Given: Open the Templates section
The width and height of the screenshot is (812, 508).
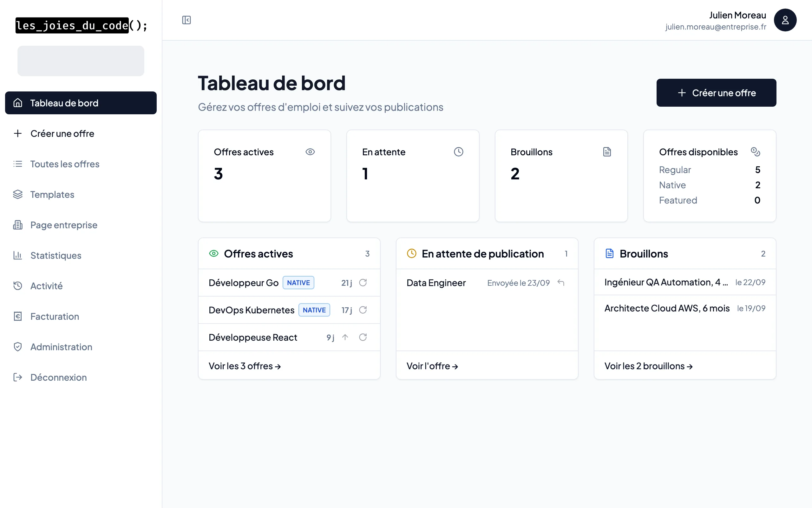Looking at the screenshot, I should click(x=81, y=194).
